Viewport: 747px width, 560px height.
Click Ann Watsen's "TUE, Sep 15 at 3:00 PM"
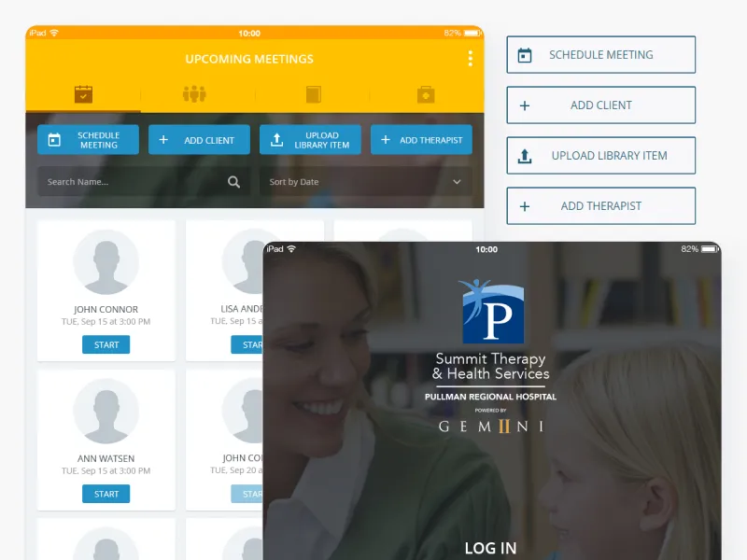click(x=106, y=470)
